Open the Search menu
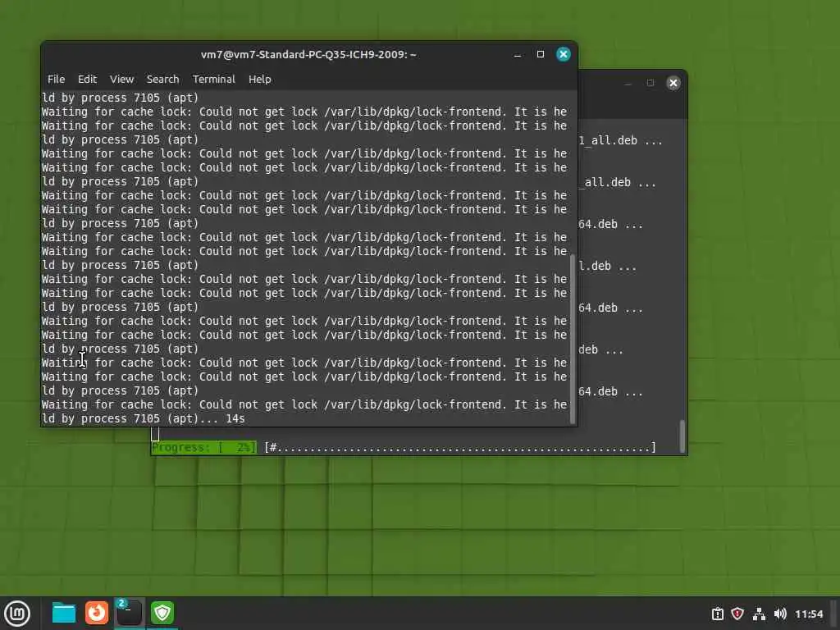The height and width of the screenshot is (630, 840). pyautogui.click(x=163, y=80)
